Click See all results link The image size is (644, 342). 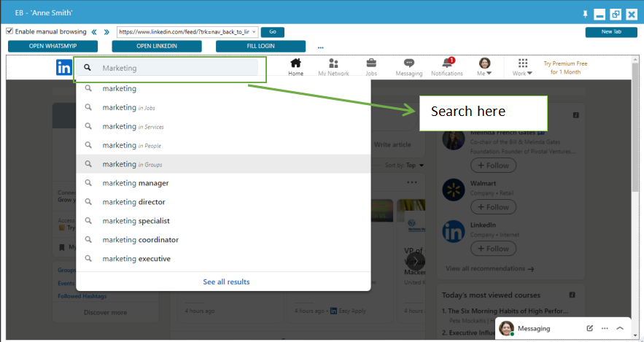click(226, 281)
